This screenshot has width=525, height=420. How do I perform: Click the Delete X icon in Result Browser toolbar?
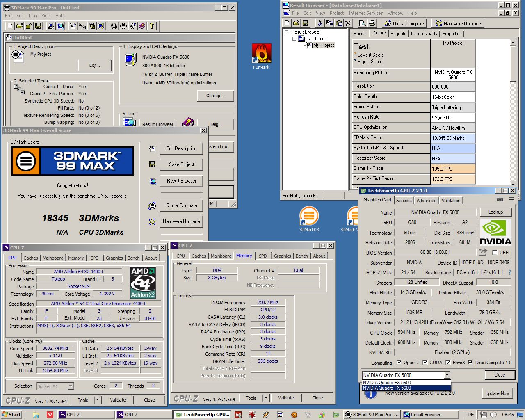tap(348, 23)
